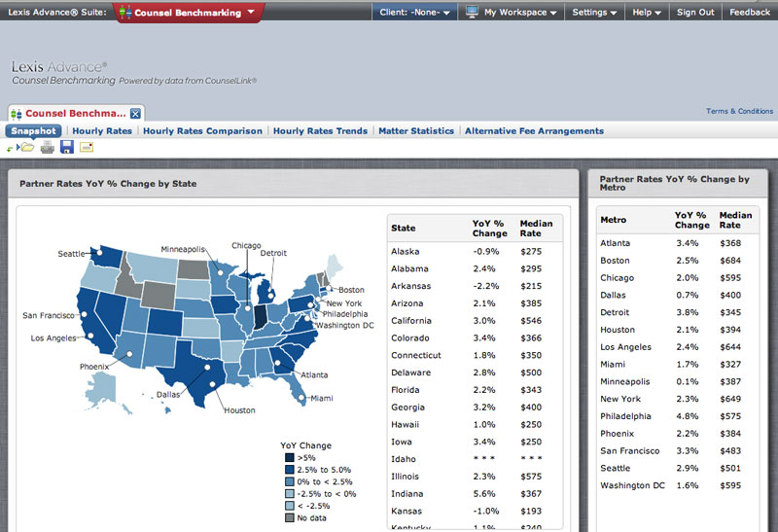Click the State column header
Screen dimensions: 778x532
click(403, 229)
